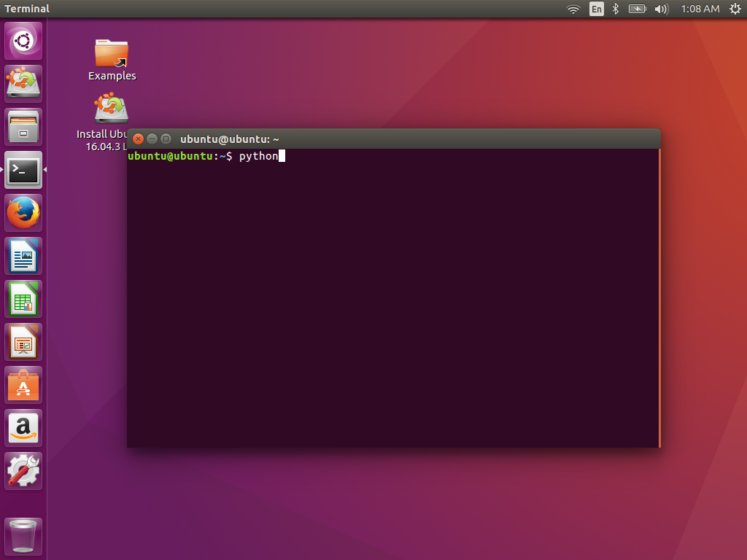Open Firefox from the launcher
The width and height of the screenshot is (747, 560).
23,213
